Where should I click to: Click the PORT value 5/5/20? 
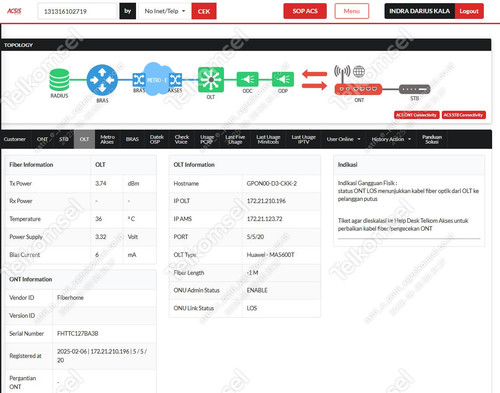255,237
